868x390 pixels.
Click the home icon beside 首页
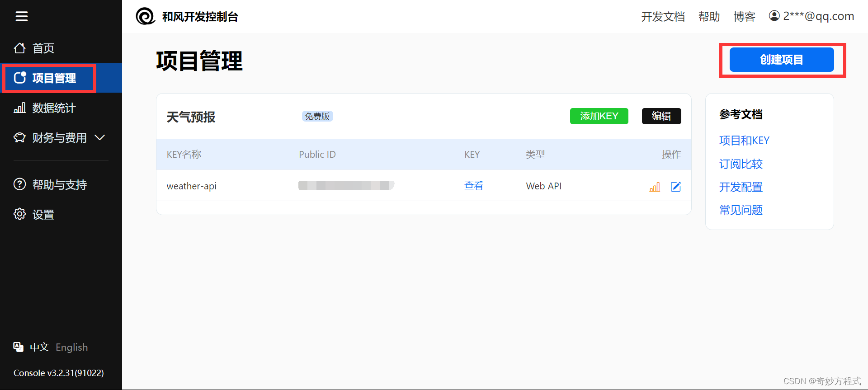[x=19, y=48]
